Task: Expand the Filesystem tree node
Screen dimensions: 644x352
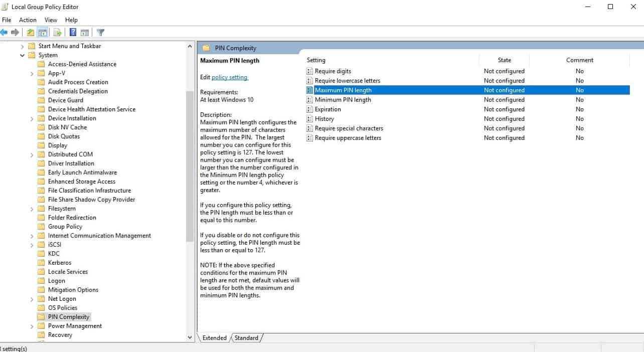Action: click(32, 209)
